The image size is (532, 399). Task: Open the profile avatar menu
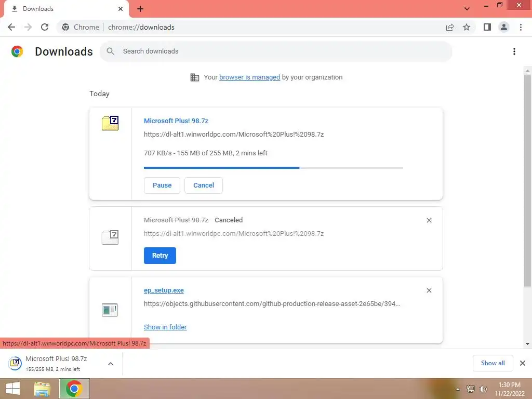pos(504,27)
